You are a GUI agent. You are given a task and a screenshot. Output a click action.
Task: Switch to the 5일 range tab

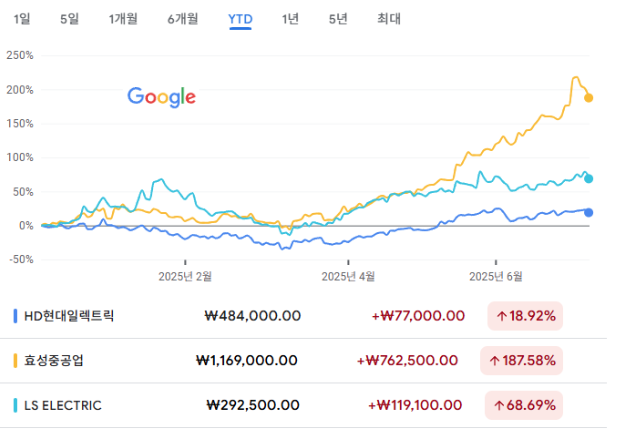[69, 19]
